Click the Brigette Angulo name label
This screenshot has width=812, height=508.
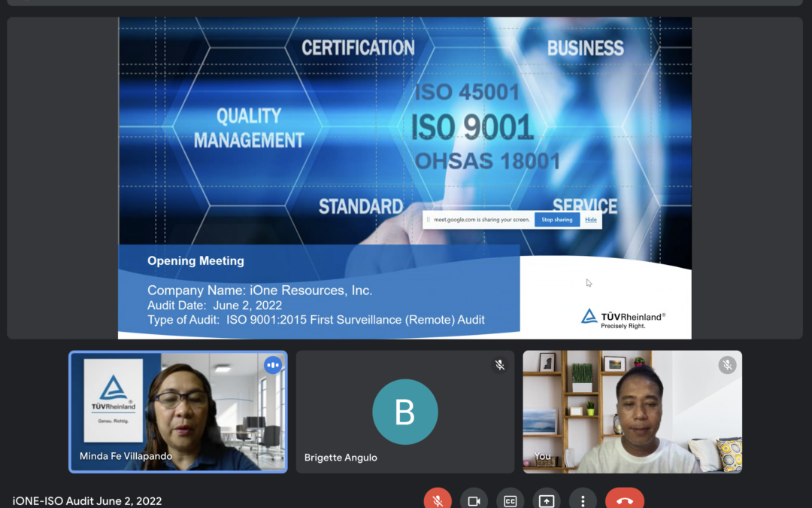(341, 458)
